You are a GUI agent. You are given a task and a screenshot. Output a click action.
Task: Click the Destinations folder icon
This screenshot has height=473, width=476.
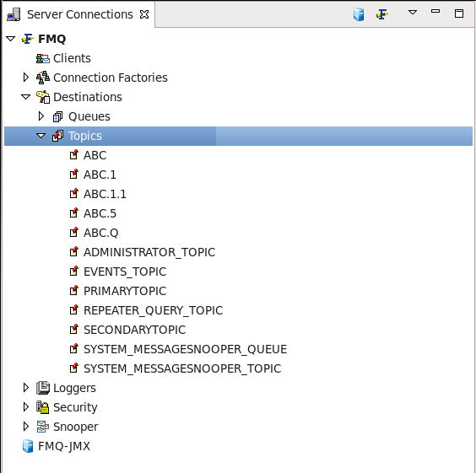pyautogui.click(x=43, y=97)
